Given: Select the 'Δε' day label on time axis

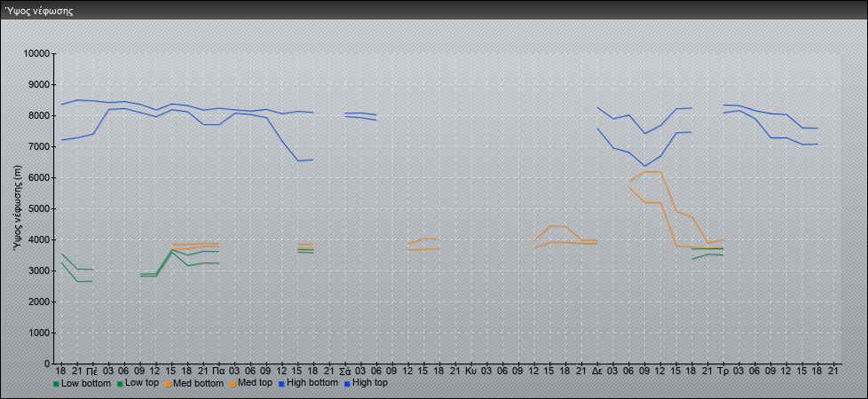Looking at the screenshot, I should click(x=596, y=371).
